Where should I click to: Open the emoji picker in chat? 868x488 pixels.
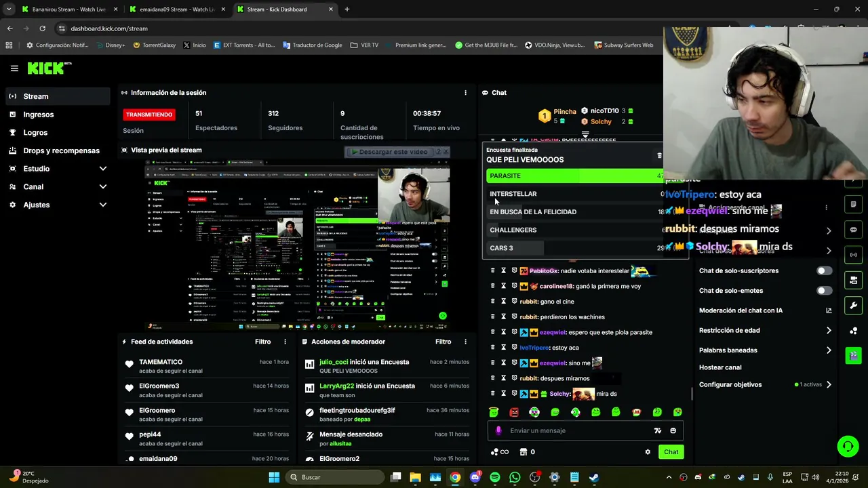tap(673, 430)
